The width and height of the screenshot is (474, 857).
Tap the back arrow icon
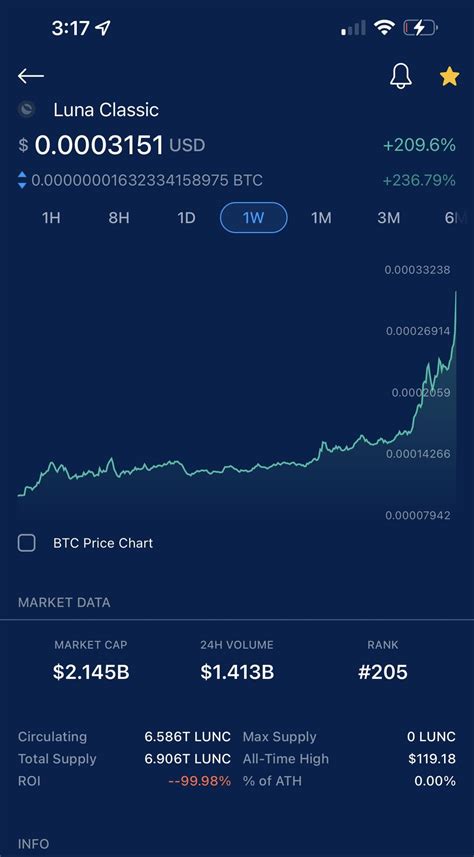click(31, 76)
